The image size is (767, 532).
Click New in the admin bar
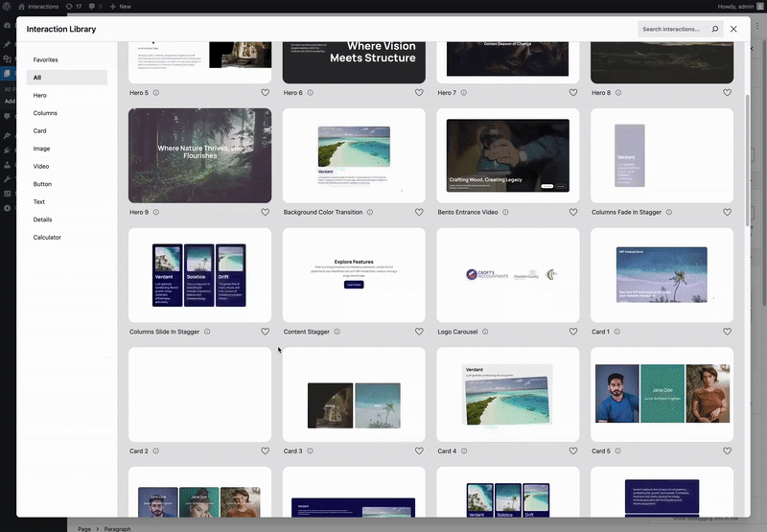point(120,7)
